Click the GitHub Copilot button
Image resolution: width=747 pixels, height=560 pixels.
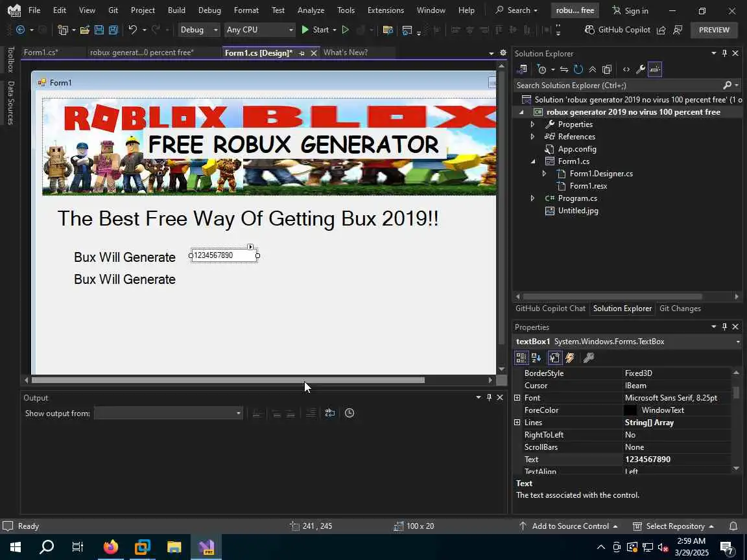pos(617,30)
